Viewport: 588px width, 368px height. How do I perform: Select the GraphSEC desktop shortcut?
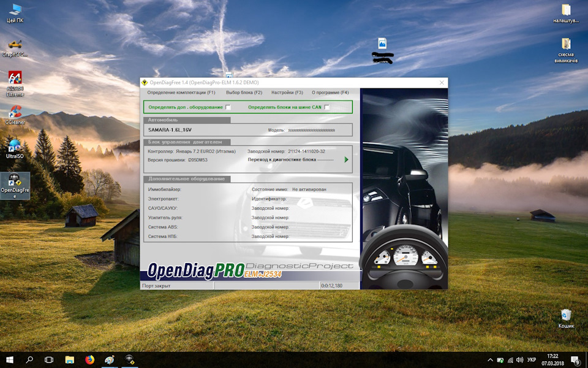15,48
